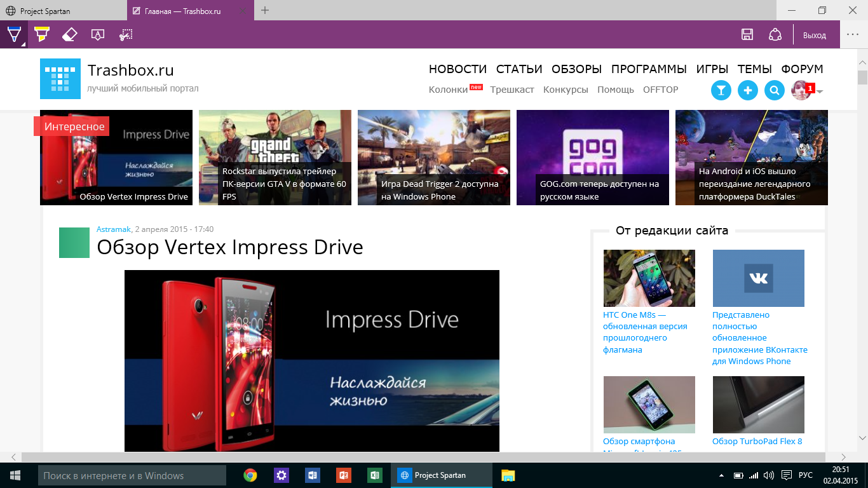Open the ТЕМЫ section
Viewport: 868px width, 488px height.
[x=755, y=69]
